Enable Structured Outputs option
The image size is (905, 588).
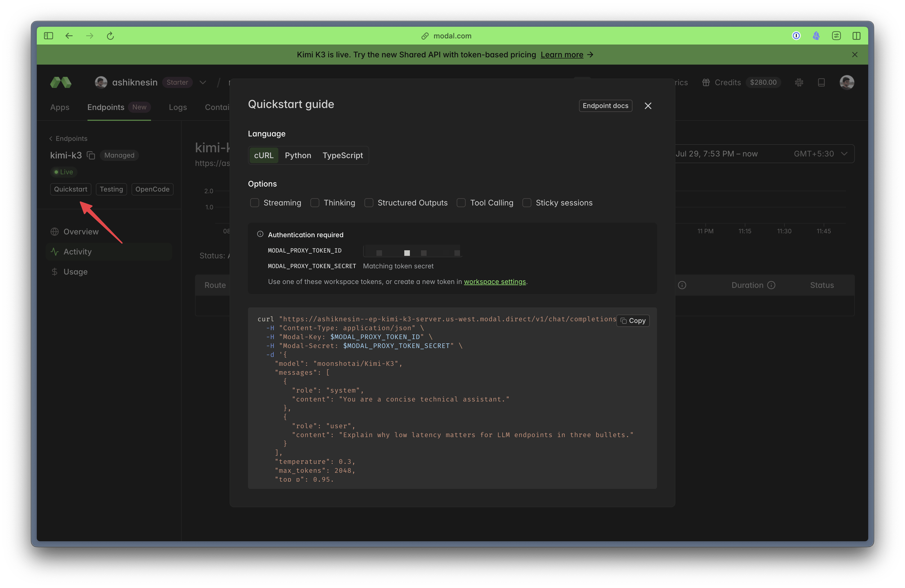point(368,203)
